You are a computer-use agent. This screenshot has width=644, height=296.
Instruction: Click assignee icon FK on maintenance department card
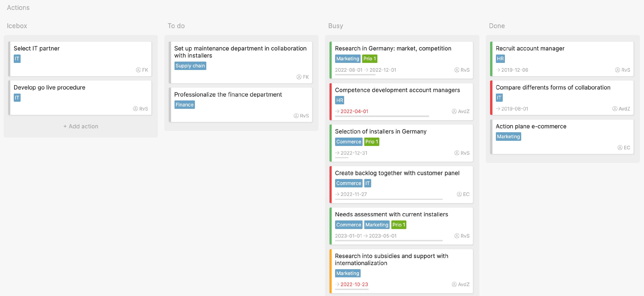coord(299,77)
